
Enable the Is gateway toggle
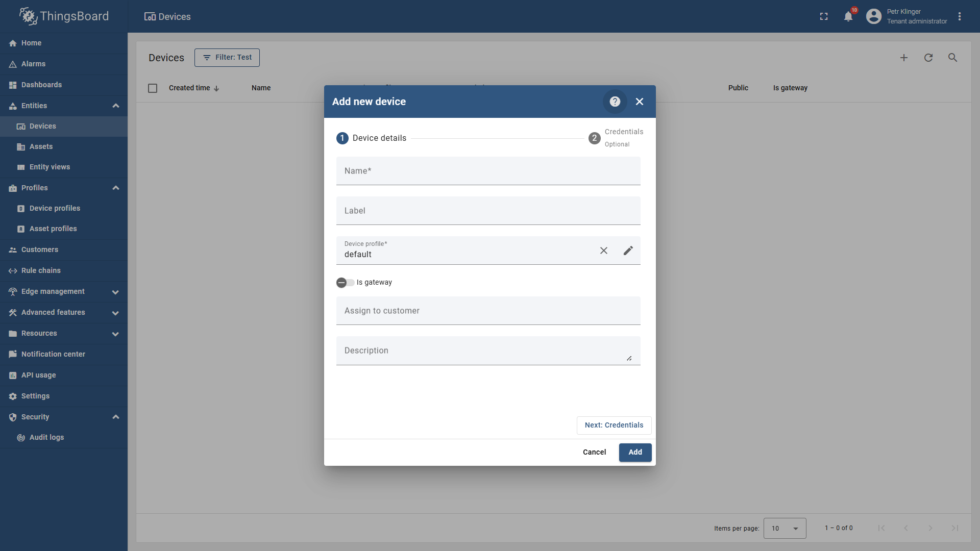coord(345,283)
